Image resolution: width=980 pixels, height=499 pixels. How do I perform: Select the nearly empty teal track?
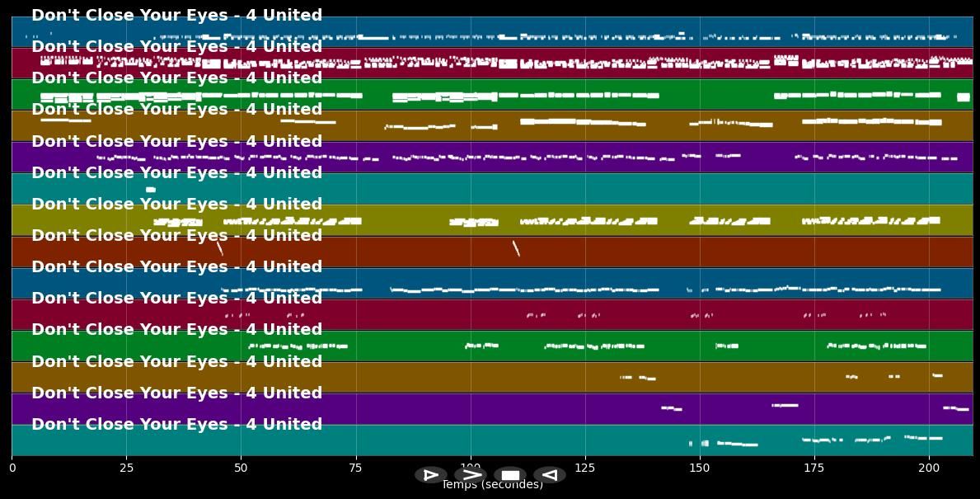pos(577,188)
